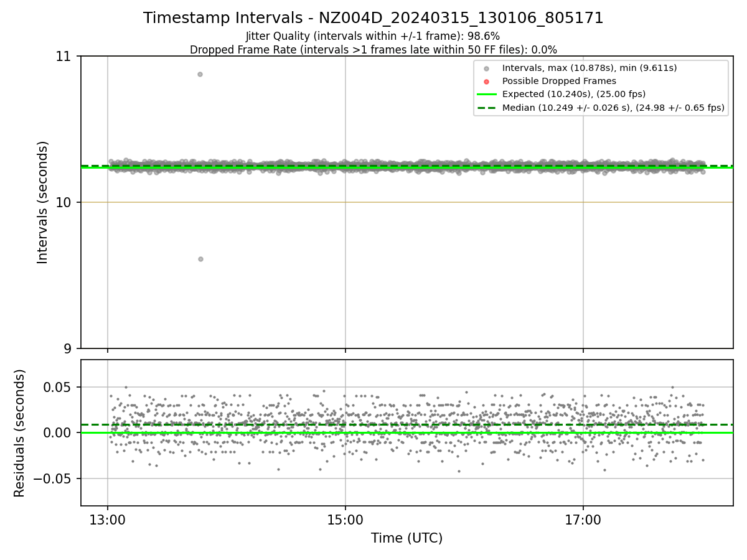This screenshot has height=560, width=747.
Task: Click the maximum interval outlier point near 10.878s
Action: click(x=200, y=74)
